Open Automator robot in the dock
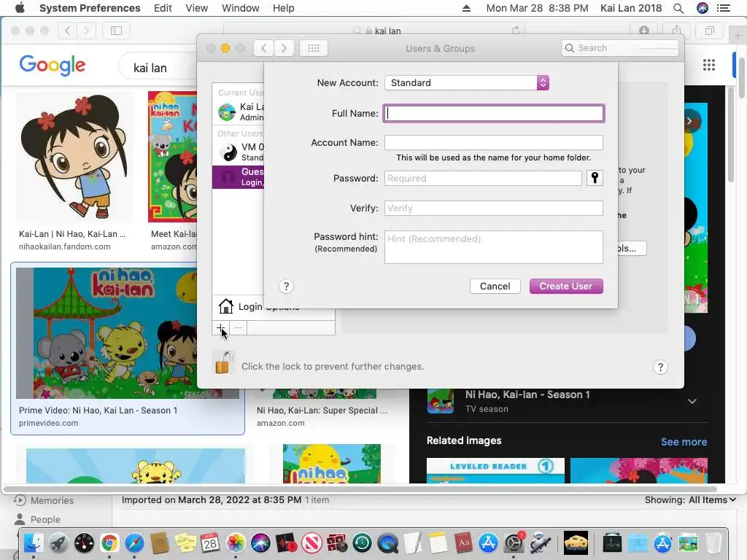This screenshot has height=560, width=747. [x=541, y=542]
